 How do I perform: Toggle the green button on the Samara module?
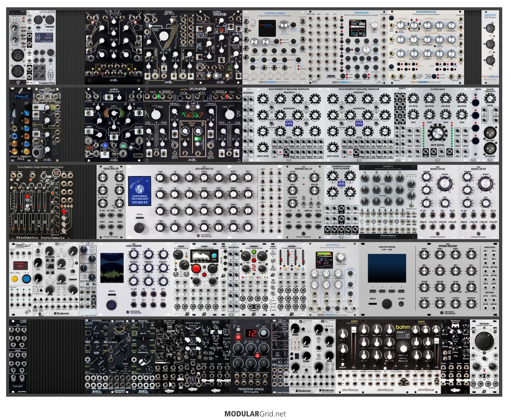[x=254, y=252]
